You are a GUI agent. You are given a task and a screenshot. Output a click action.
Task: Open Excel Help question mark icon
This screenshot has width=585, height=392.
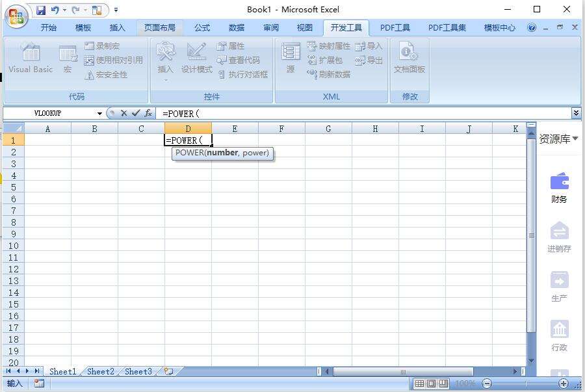(532, 27)
